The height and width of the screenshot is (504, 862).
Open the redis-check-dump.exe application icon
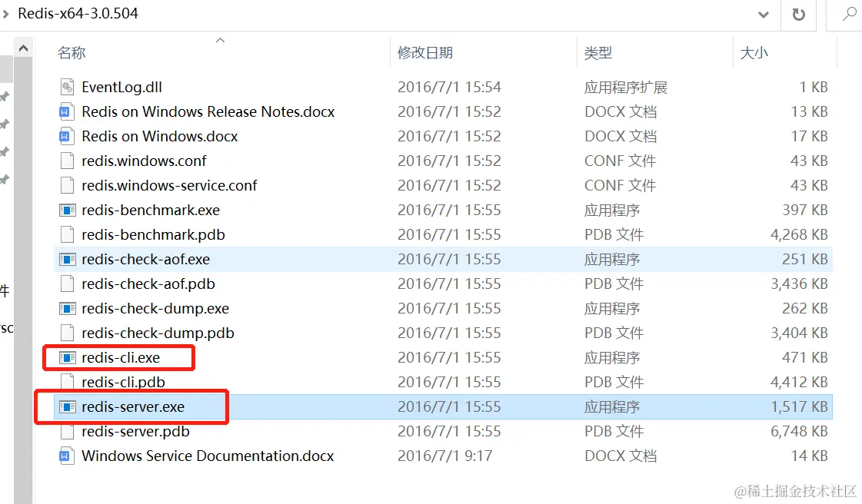(68, 308)
